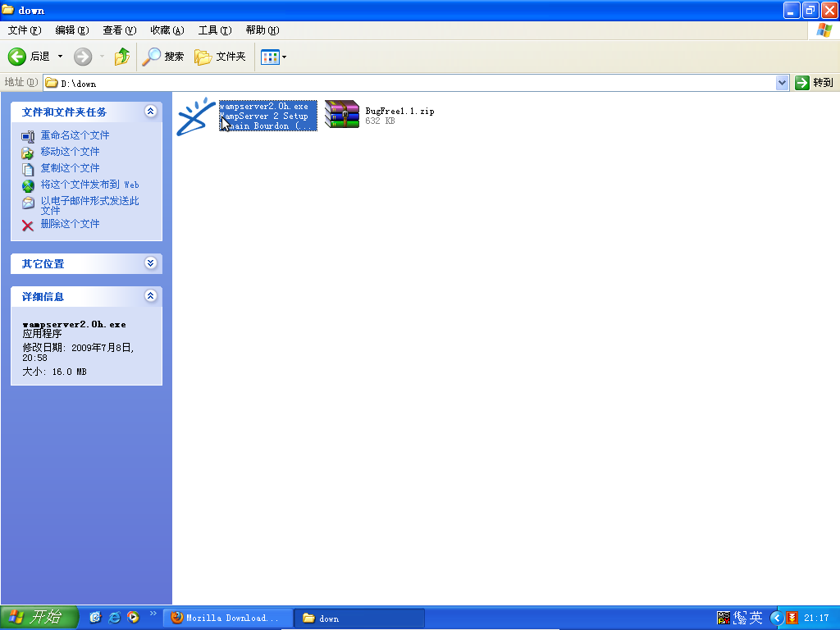This screenshot has width=840, height=630.
Task: Click the input method tray icon
Action: [724, 619]
